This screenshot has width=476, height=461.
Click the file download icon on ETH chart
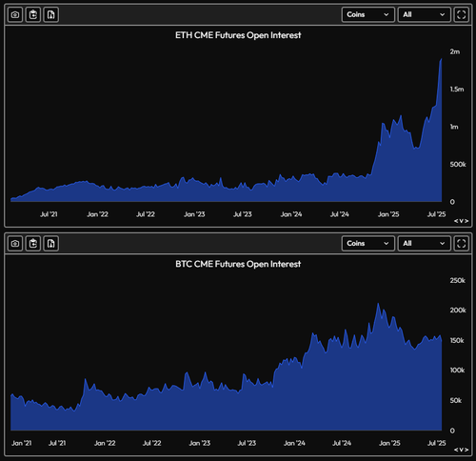[51, 14]
